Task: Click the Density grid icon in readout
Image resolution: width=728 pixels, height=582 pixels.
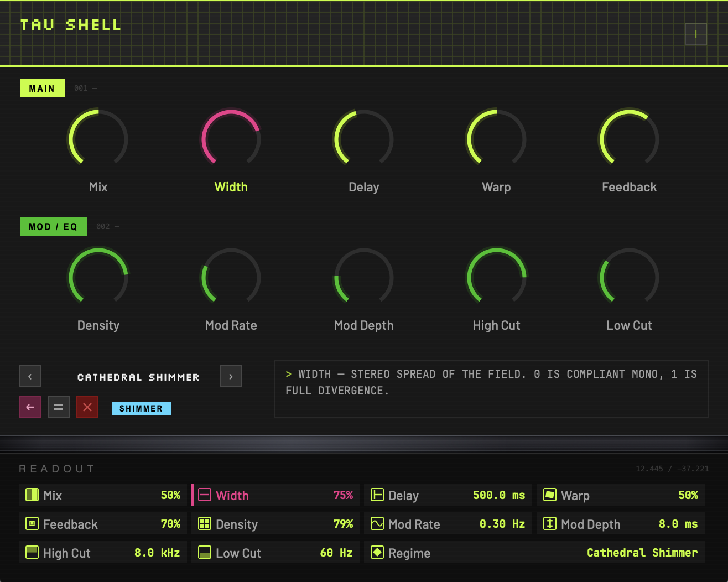Action: tap(205, 523)
